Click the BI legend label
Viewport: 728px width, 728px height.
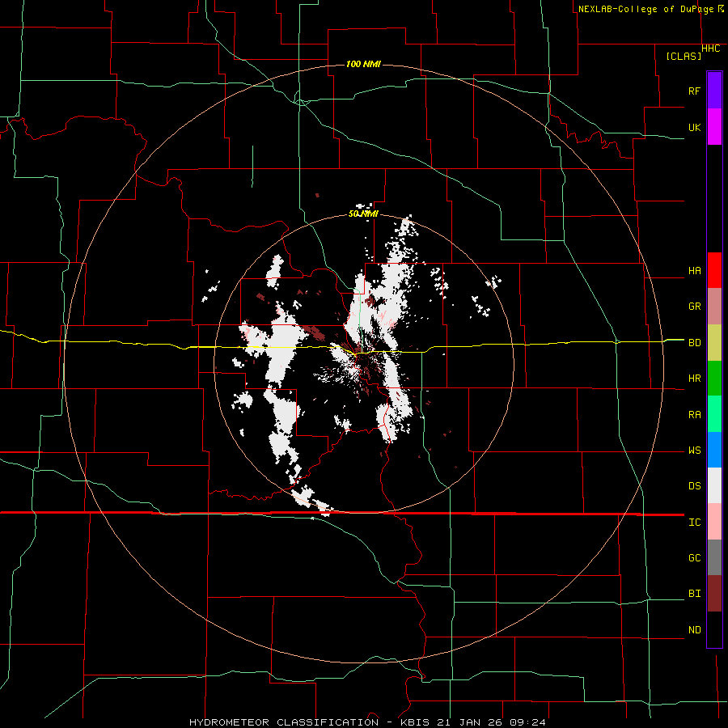pyautogui.click(x=694, y=594)
